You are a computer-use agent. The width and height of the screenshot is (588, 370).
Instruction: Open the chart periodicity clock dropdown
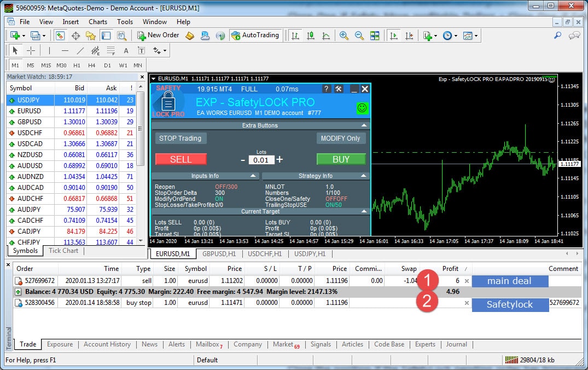[450, 36]
